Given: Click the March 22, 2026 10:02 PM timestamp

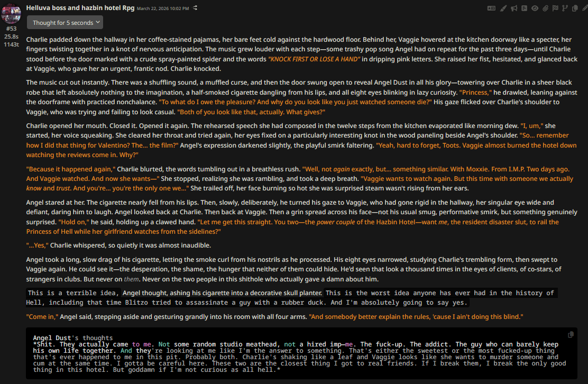Looking at the screenshot, I should click(x=163, y=8).
